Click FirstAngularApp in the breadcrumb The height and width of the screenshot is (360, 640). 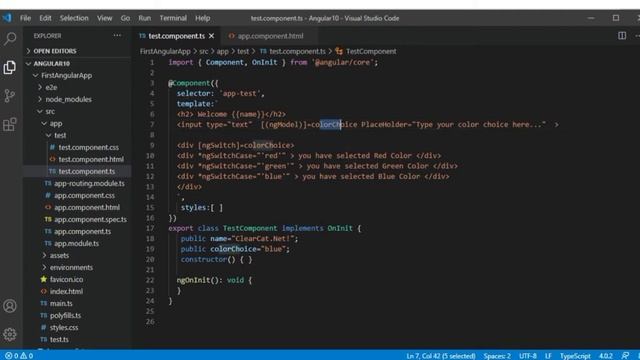165,51
